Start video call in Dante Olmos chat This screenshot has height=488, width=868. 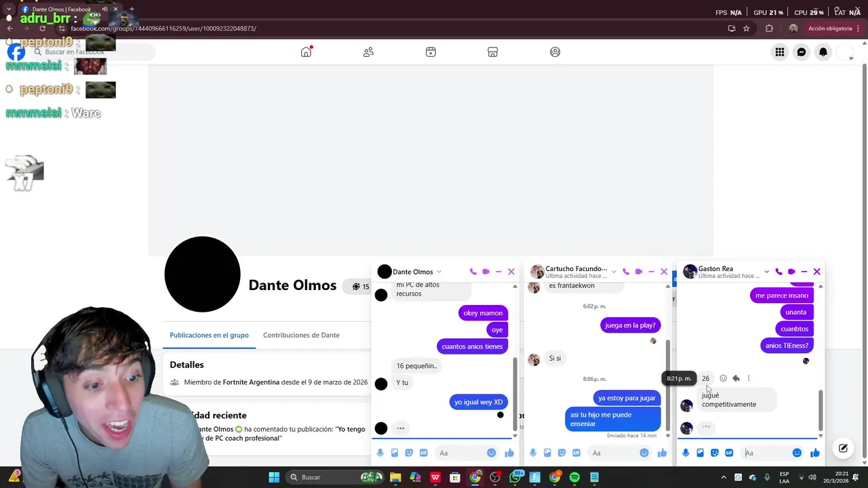486,272
